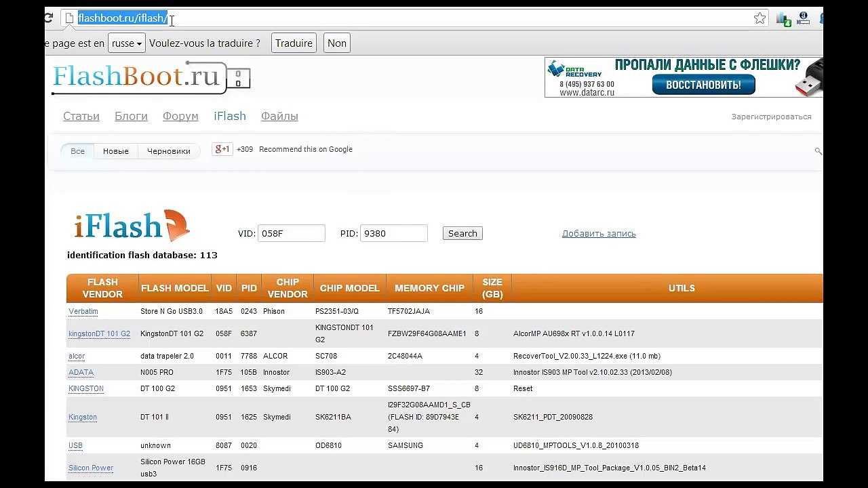868x488 pixels.
Task: Open the kingstonDT 101 G2 vendor link
Action: 99,333
